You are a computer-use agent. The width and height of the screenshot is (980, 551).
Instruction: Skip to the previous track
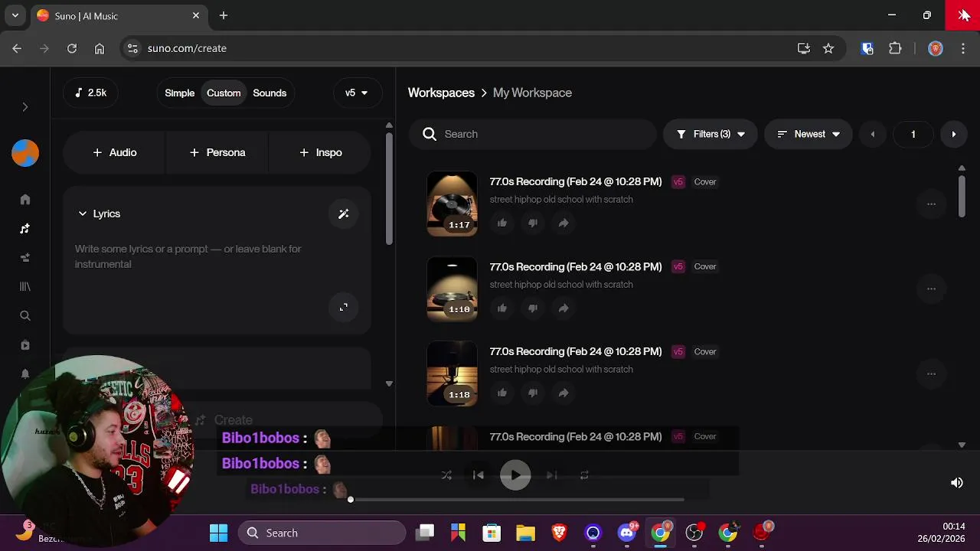pyautogui.click(x=479, y=475)
